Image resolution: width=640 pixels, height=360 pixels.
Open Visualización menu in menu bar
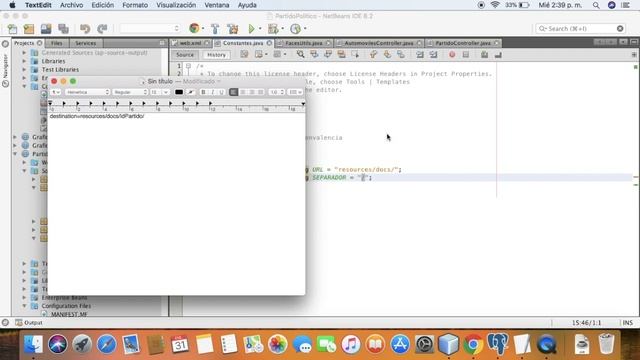[x=176, y=5]
